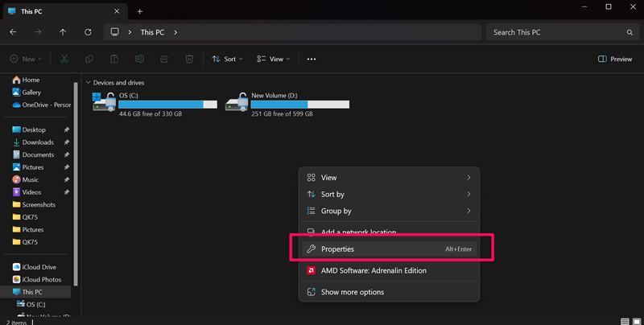Collapse the Devices and drives group
This screenshot has height=325, width=644.
(x=88, y=83)
